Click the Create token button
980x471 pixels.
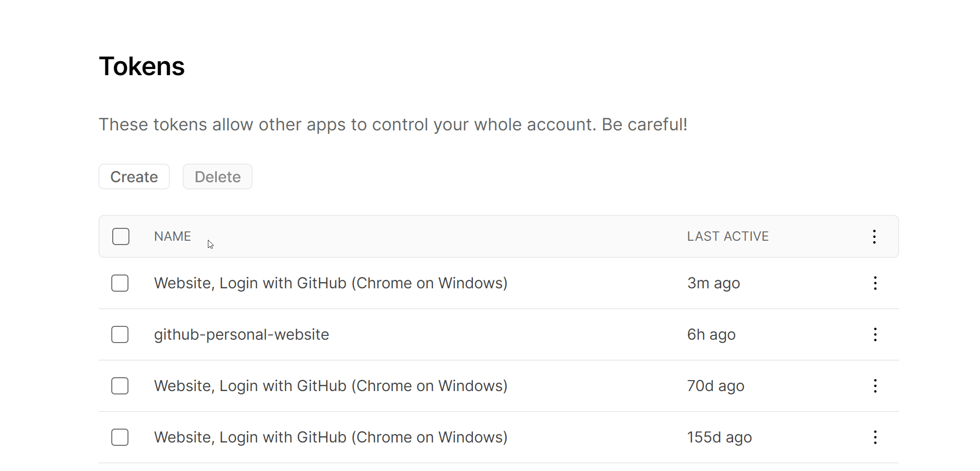(x=134, y=177)
